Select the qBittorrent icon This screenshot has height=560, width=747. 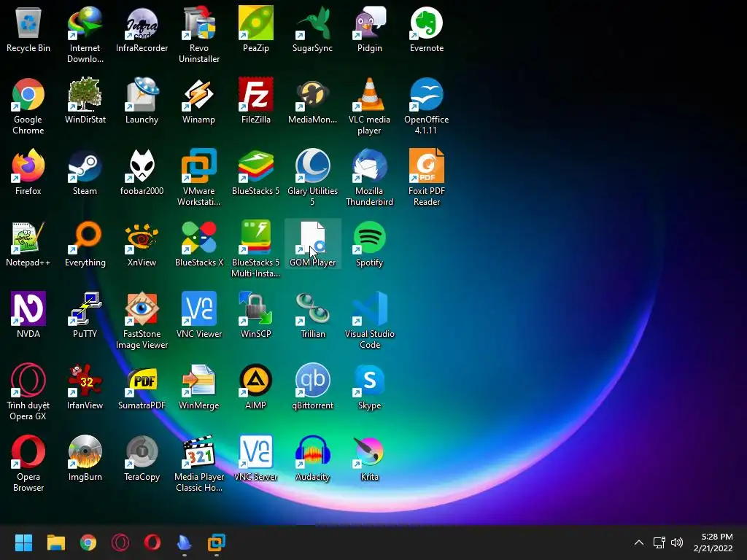coord(312,380)
